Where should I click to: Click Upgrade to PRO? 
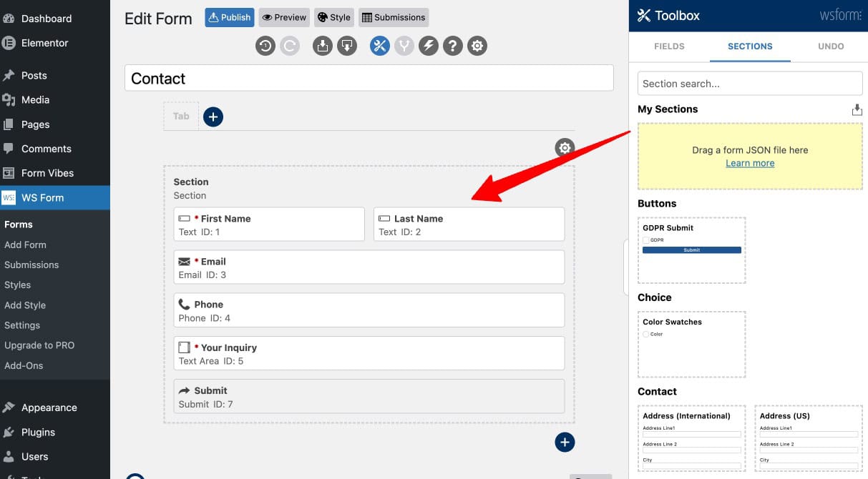(x=39, y=345)
